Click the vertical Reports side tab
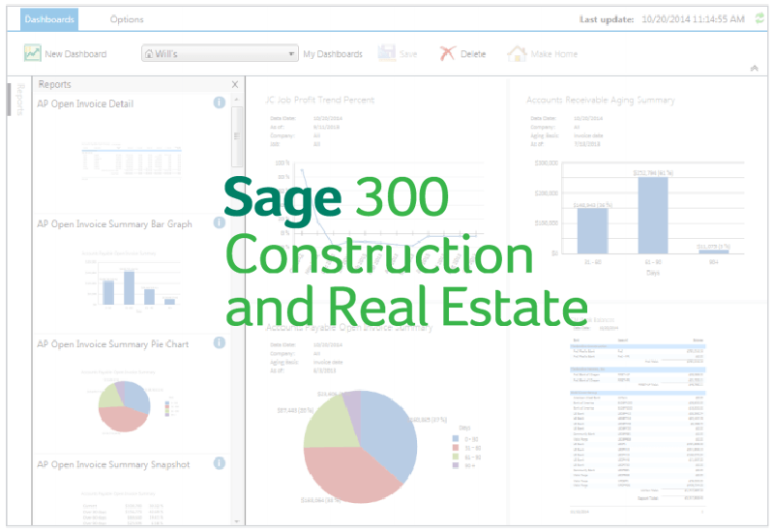The width and height of the screenshot is (774, 532). 19,100
